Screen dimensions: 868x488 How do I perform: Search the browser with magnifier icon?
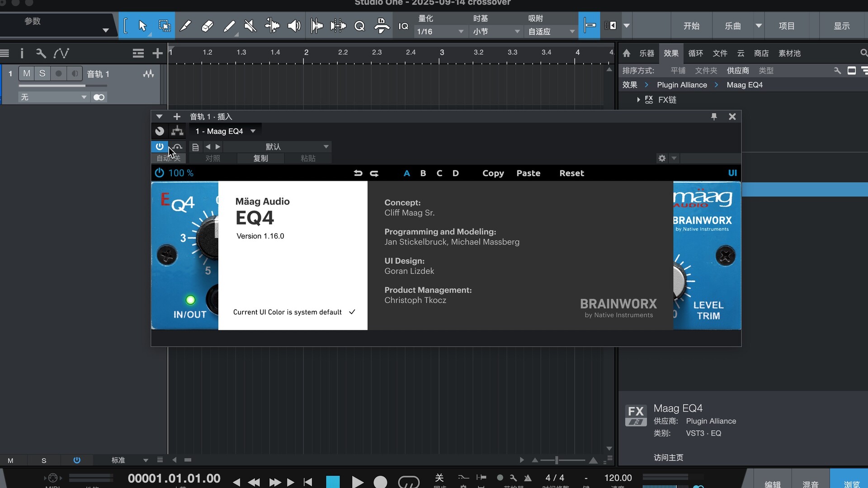point(863,53)
